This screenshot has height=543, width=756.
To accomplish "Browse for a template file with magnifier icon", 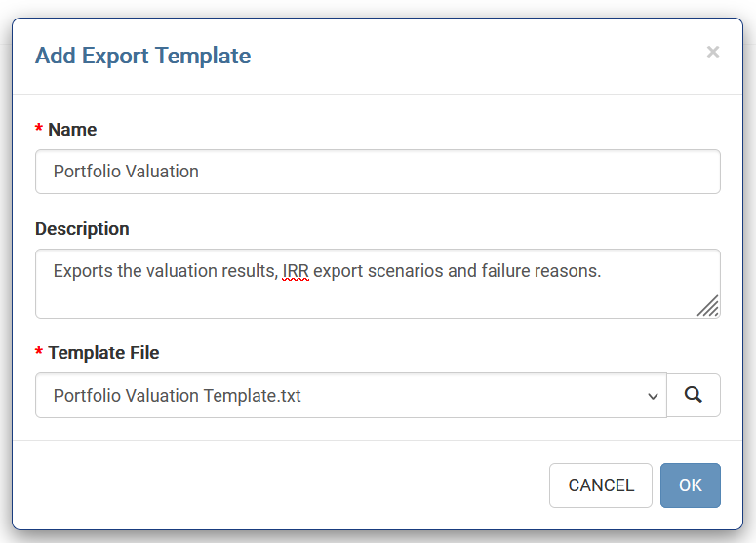I will click(694, 395).
